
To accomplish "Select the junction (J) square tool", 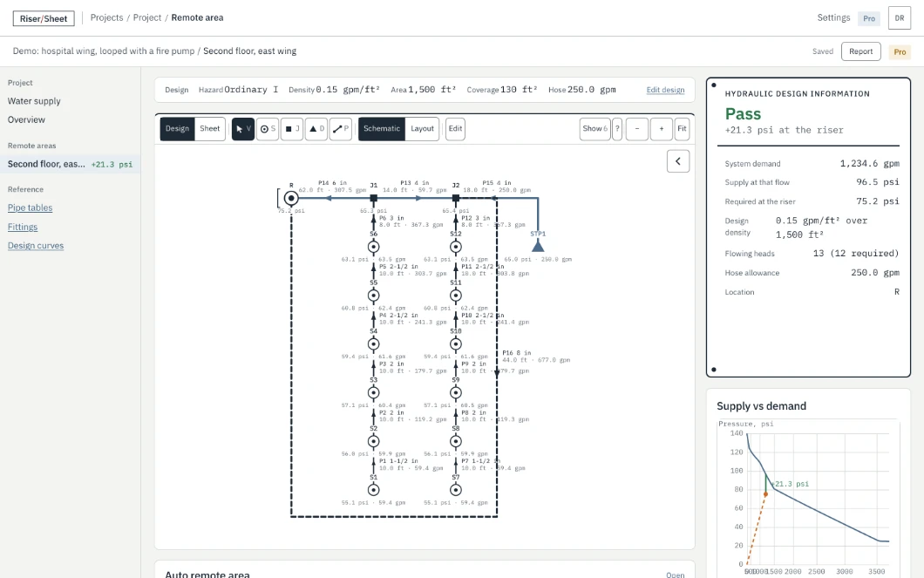I will pos(292,128).
